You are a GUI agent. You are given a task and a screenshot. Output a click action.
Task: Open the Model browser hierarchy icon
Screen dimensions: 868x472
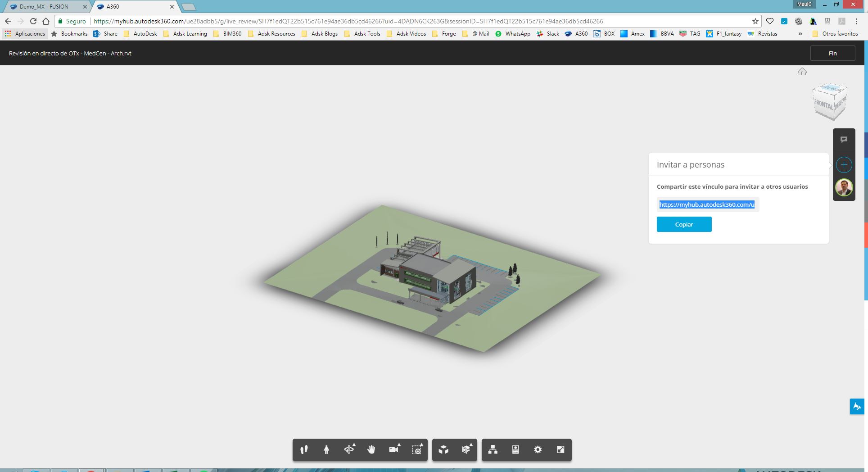(x=493, y=449)
